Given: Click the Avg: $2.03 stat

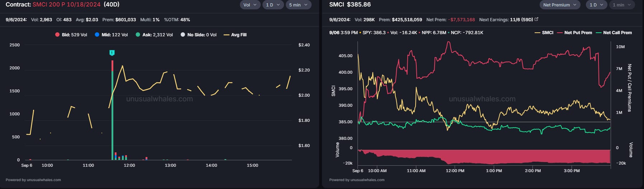Looking at the screenshot, I should (87, 20).
